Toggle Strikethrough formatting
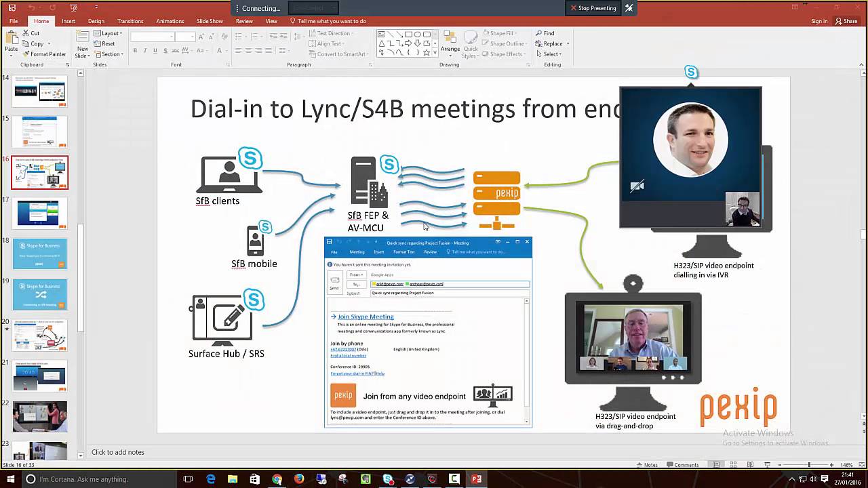Screen dimensions: 868x488 point(176,51)
